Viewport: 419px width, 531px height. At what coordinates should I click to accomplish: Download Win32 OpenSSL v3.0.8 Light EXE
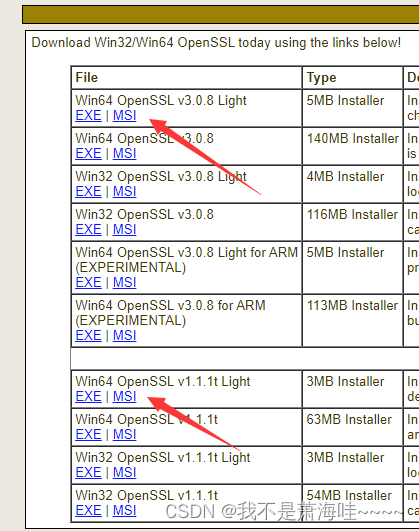click(x=88, y=191)
